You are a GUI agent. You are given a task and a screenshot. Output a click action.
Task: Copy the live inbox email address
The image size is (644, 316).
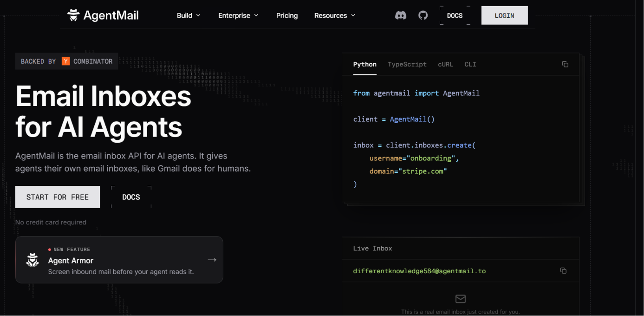pos(563,270)
